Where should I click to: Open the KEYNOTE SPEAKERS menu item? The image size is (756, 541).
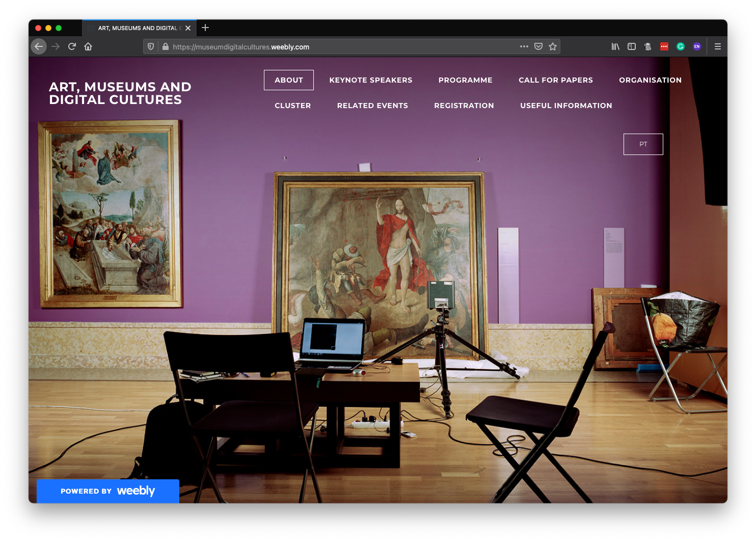tap(370, 80)
